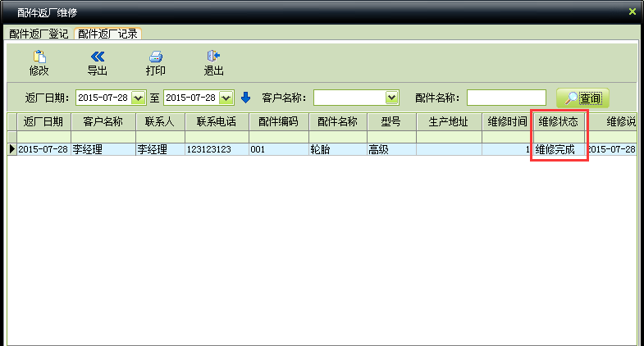Click the 配件编码 column header

click(x=279, y=122)
